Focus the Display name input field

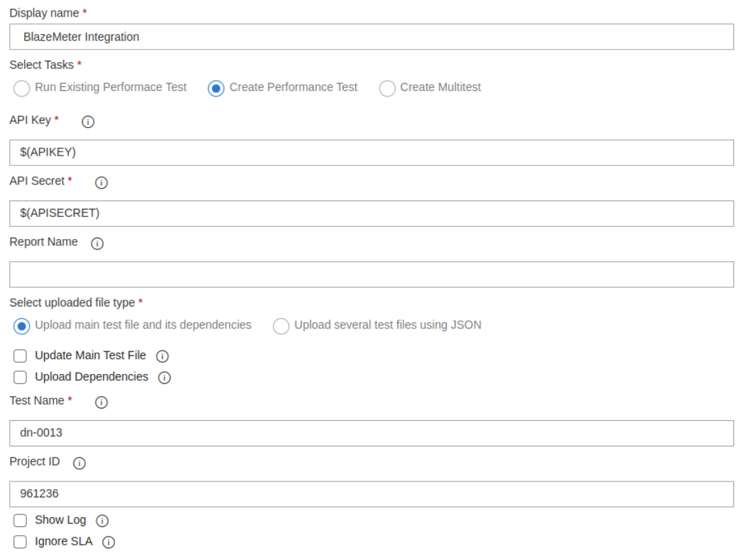[372, 37]
